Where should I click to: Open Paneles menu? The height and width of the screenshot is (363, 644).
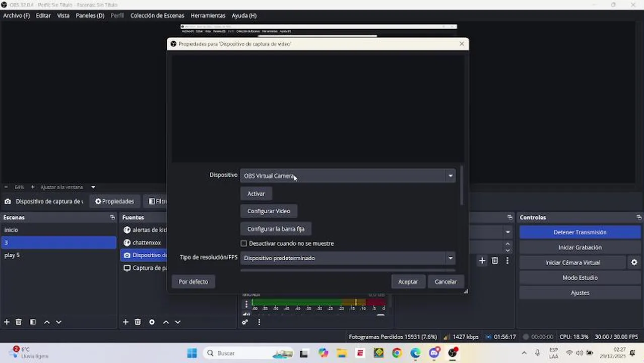click(x=90, y=16)
